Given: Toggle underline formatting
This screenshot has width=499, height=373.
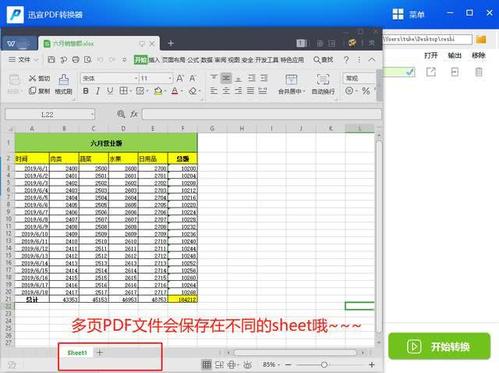Looking at the screenshot, I should (110, 91).
